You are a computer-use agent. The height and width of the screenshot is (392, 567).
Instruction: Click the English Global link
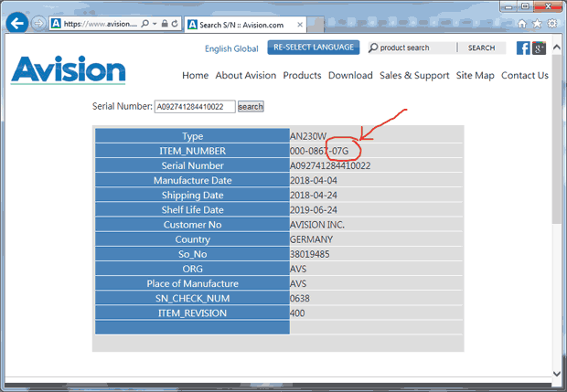[231, 48]
